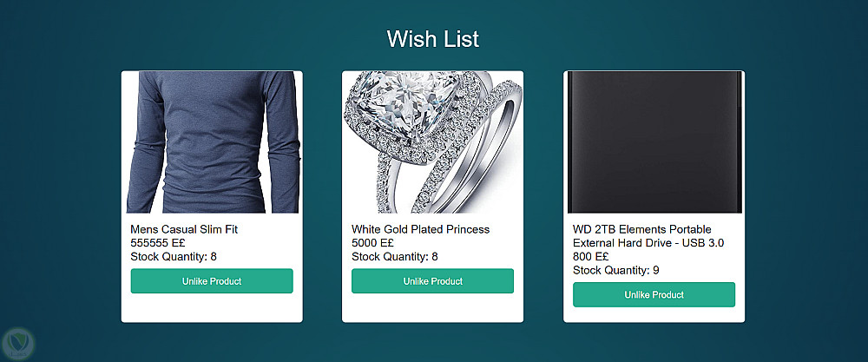Image resolution: width=868 pixels, height=362 pixels.
Task: Click blank space below hard drive's Unlike button
Action: tap(654, 314)
